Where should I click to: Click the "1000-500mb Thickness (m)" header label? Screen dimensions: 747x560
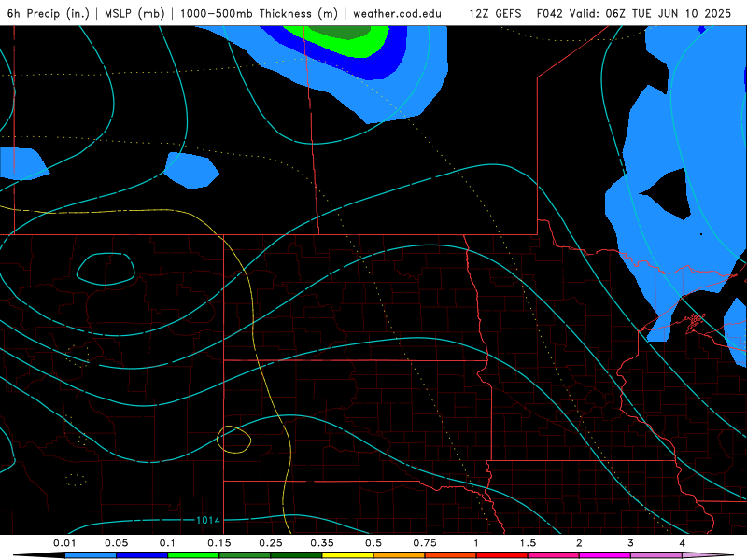(259, 13)
